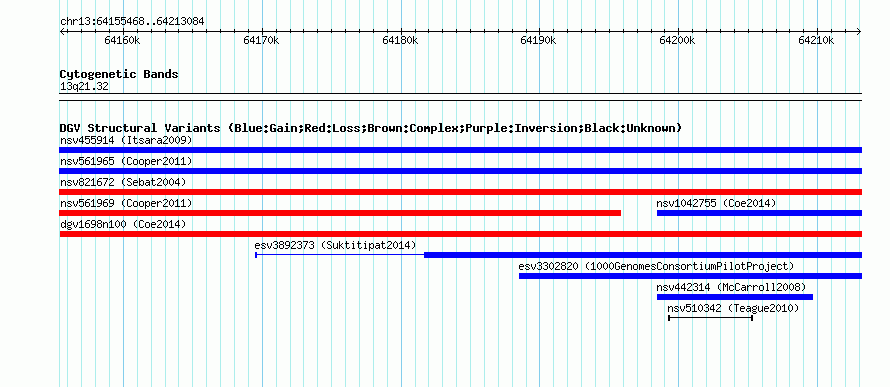The image size is (890, 387).
Task: Select the blue nsv561965 gain bar
Action: [460, 171]
